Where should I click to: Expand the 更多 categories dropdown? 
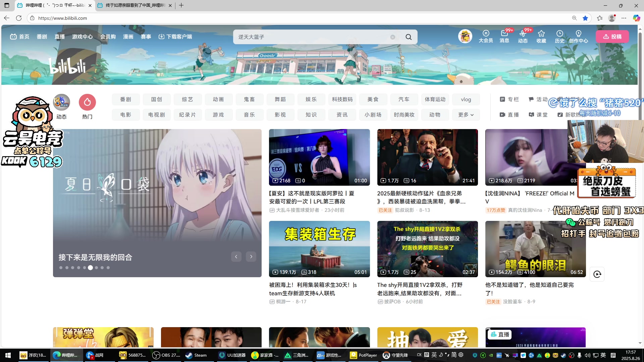coord(466,115)
